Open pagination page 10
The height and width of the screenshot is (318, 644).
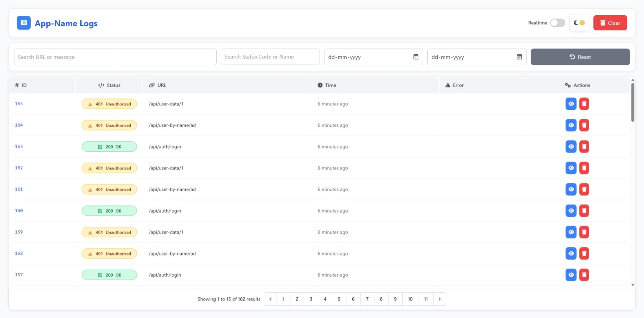(x=410, y=299)
